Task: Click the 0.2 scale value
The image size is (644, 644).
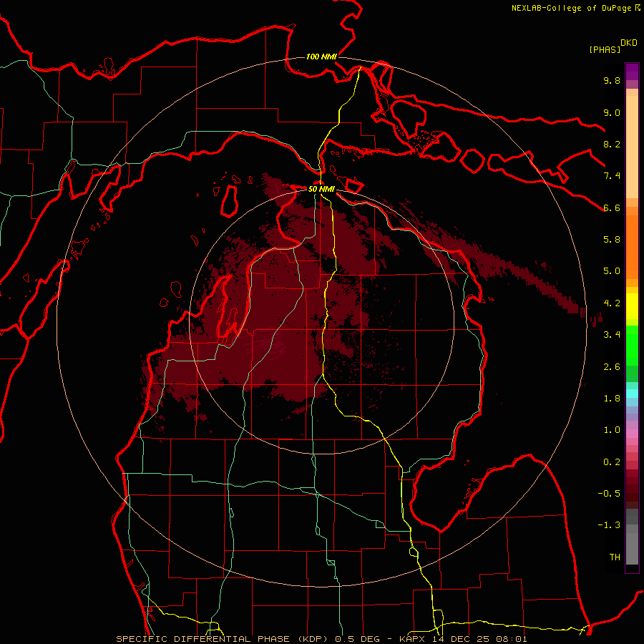Action: [612, 462]
